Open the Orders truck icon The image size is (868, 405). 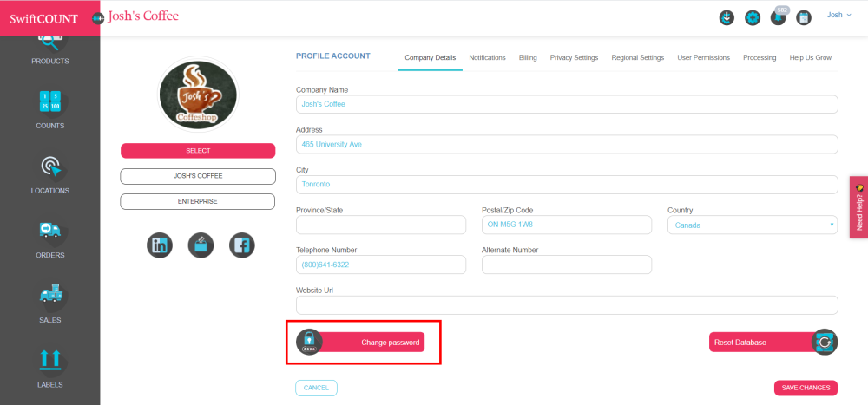click(x=49, y=231)
